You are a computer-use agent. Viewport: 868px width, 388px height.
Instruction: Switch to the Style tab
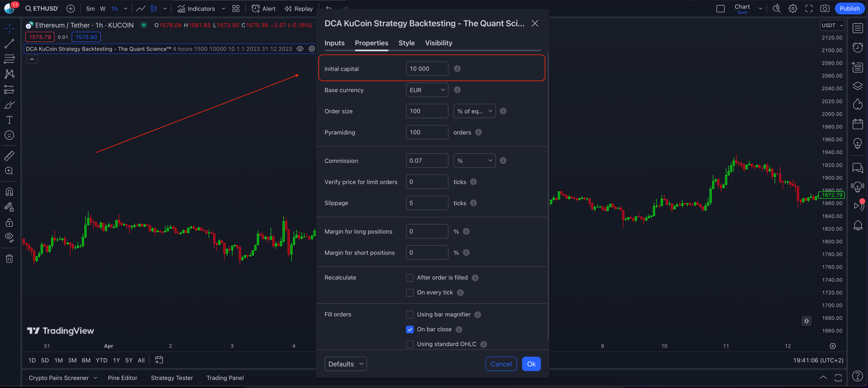(x=406, y=43)
